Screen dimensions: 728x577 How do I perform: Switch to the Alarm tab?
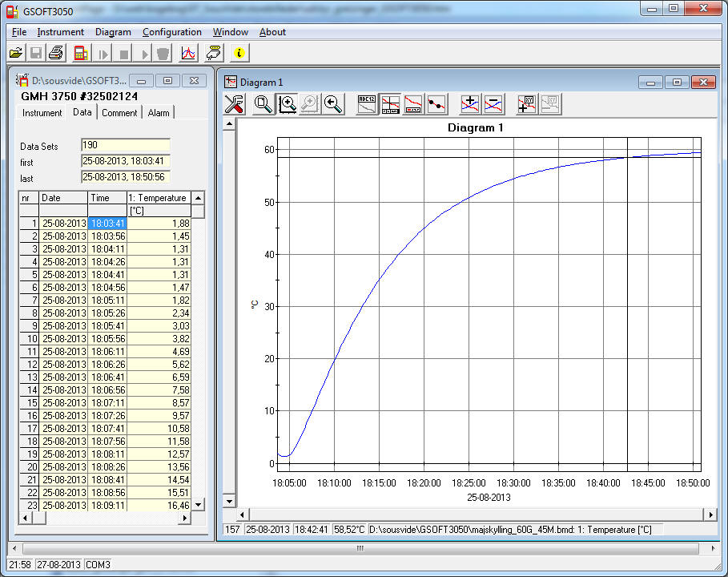click(159, 113)
